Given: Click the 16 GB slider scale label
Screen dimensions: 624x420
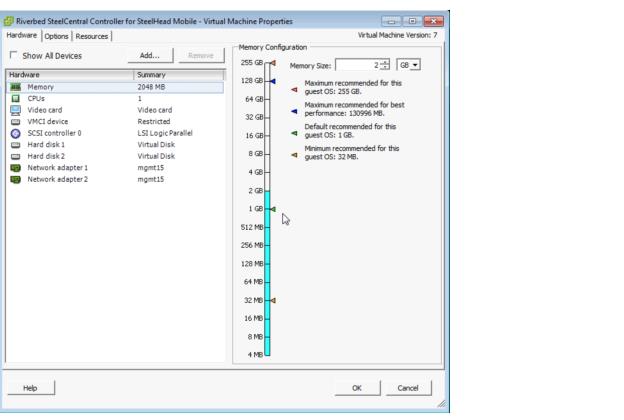Looking at the screenshot, I should [254, 136].
